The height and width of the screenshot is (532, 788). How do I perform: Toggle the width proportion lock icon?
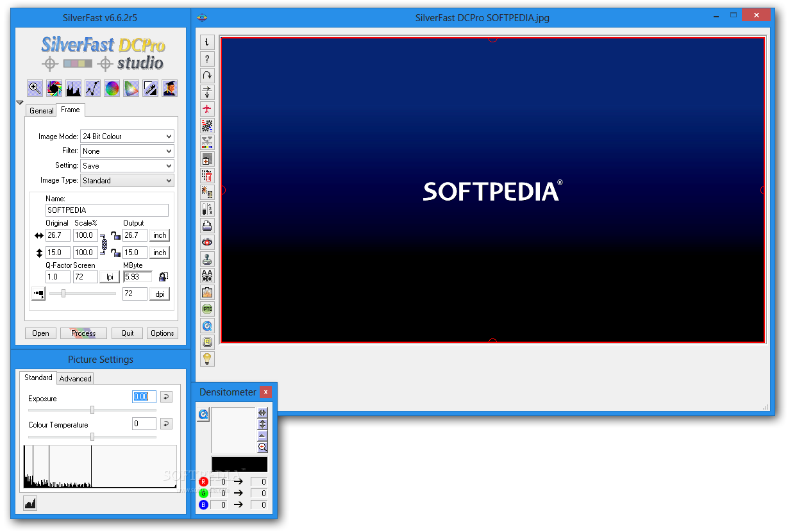click(x=115, y=235)
